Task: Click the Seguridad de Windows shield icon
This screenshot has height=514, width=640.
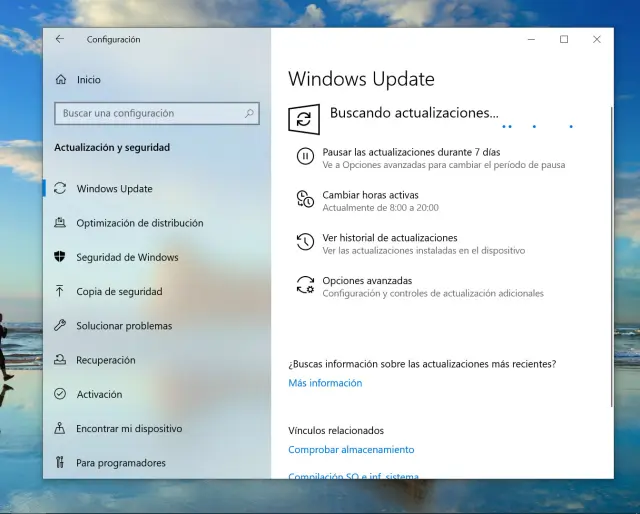Action: 60,257
